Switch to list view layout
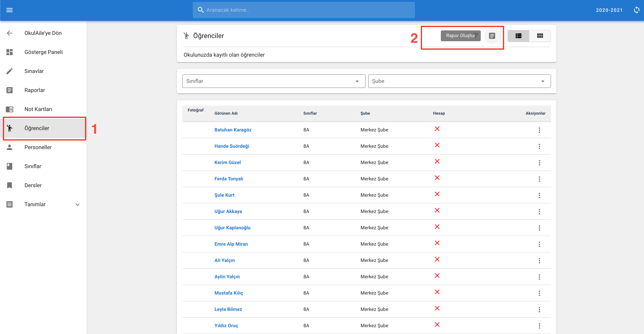The image size is (644, 334). tap(518, 36)
